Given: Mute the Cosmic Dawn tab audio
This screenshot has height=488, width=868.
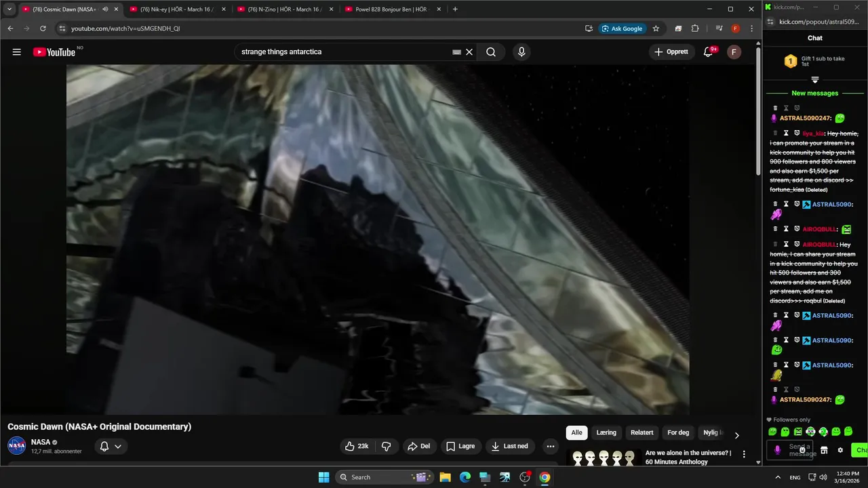Looking at the screenshot, I should 105,9.
